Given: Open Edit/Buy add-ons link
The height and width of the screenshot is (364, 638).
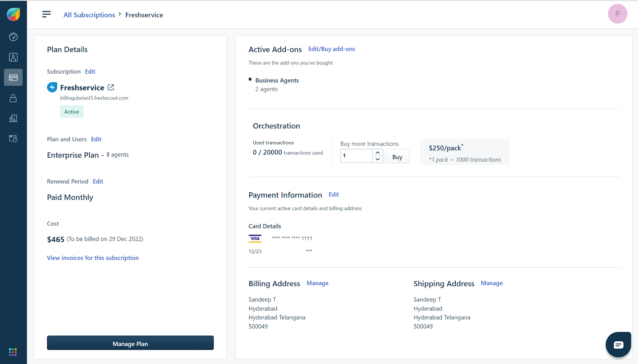Looking at the screenshot, I should [x=332, y=49].
